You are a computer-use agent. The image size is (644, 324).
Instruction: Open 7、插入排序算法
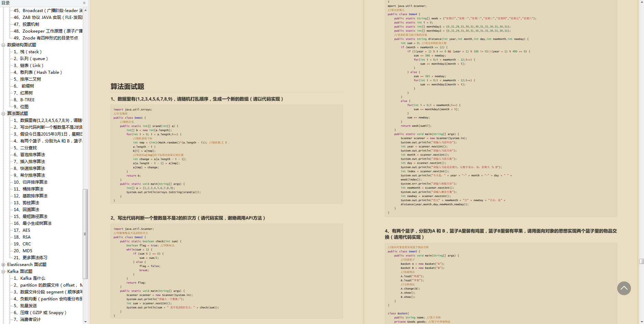click(x=29, y=162)
